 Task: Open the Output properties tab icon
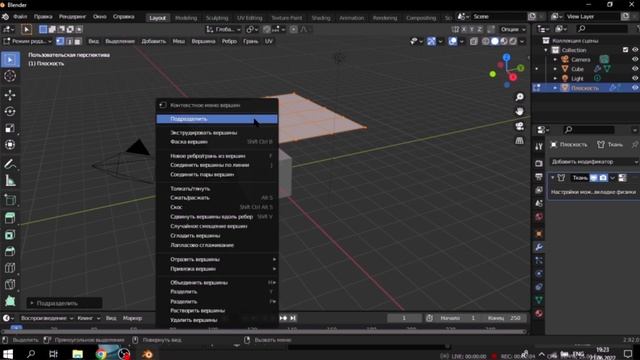(x=539, y=177)
